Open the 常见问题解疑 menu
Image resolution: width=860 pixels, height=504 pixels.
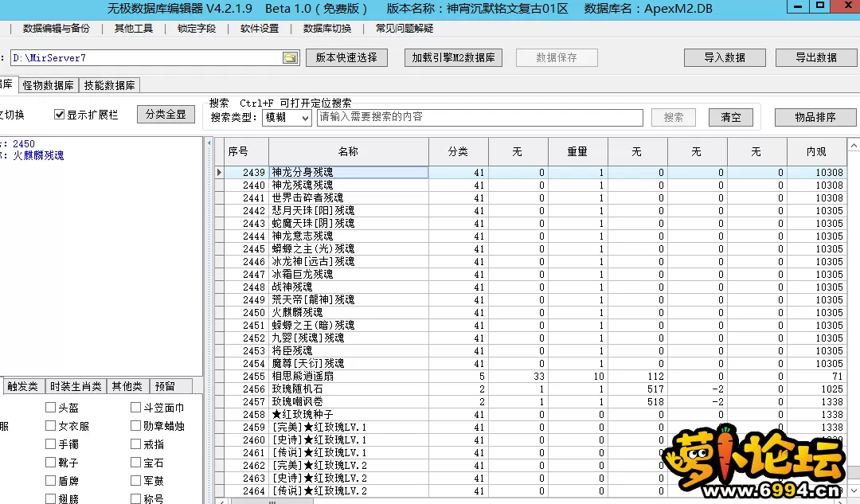pos(405,29)
